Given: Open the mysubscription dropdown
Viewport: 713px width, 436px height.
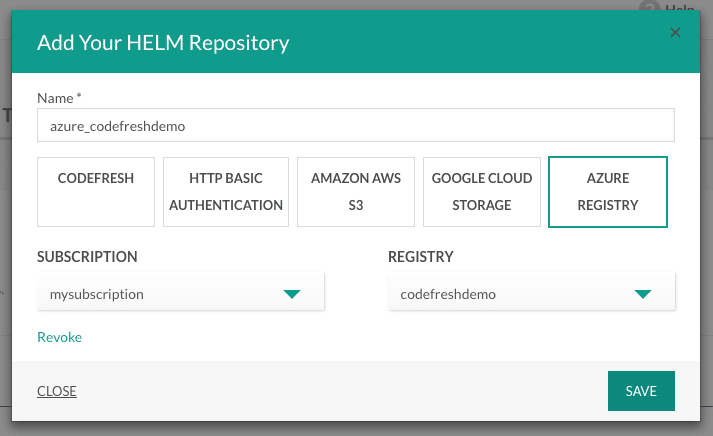Looking at the screenshot, I should click(x=181, y=292).
